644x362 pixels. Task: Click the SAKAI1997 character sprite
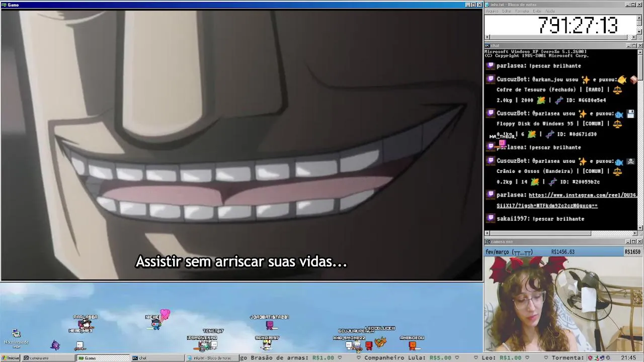(267, 345)
